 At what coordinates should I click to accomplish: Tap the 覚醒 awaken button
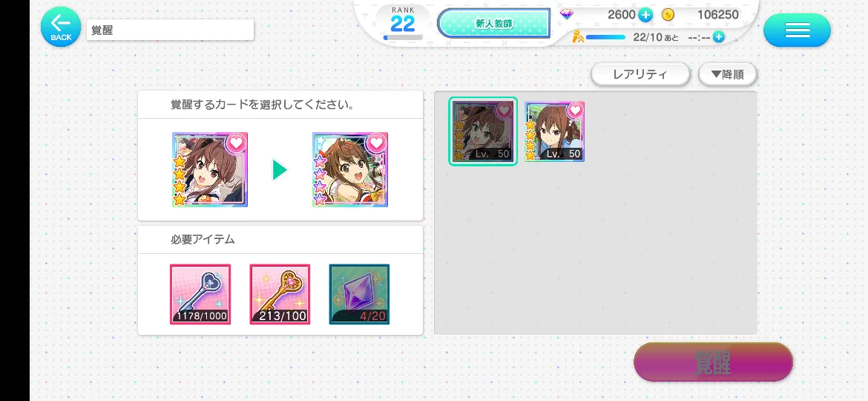(713, 362)
